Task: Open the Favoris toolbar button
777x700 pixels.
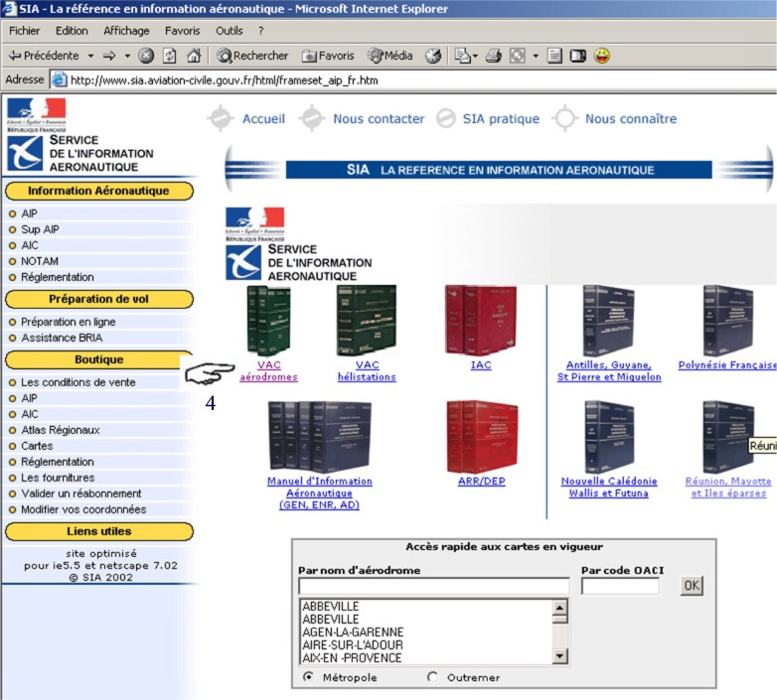Action: point(328,56)
